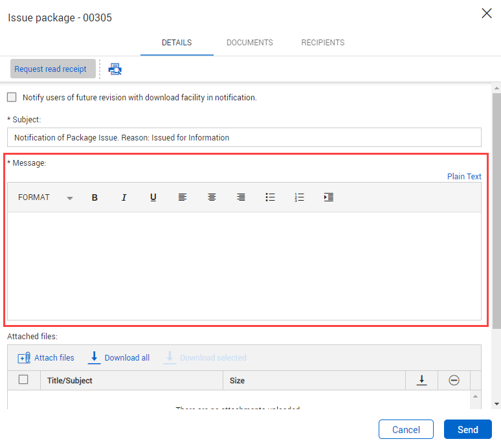The height and width of the screenshot is (448, 501).
Task: Click the Bold formatting icon
Action: [x=95, y=197]
